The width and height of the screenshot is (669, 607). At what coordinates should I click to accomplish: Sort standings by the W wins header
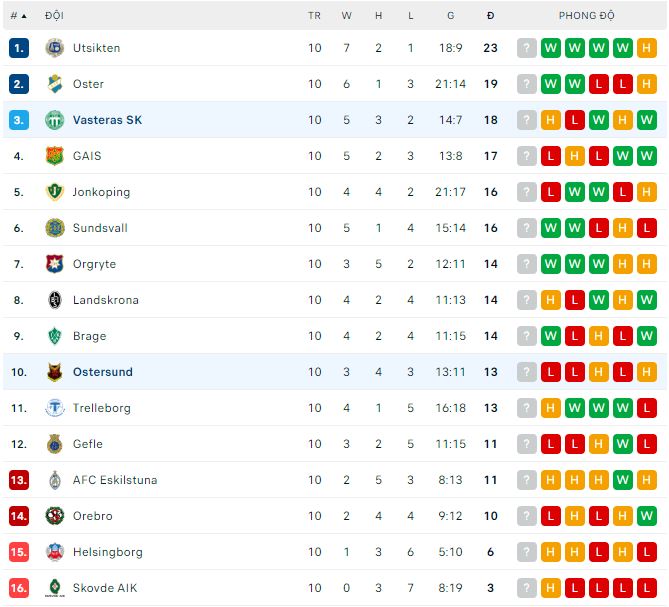pos(346,16)
